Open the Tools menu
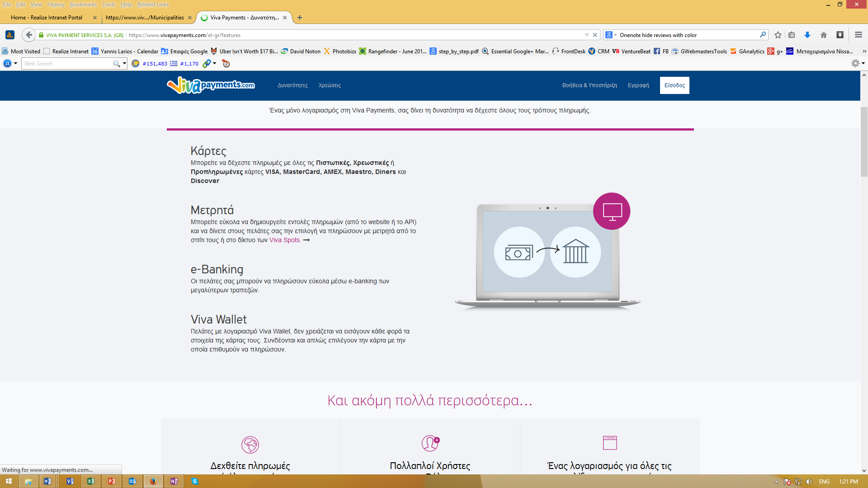868x488 pixels. click(108, 5)
